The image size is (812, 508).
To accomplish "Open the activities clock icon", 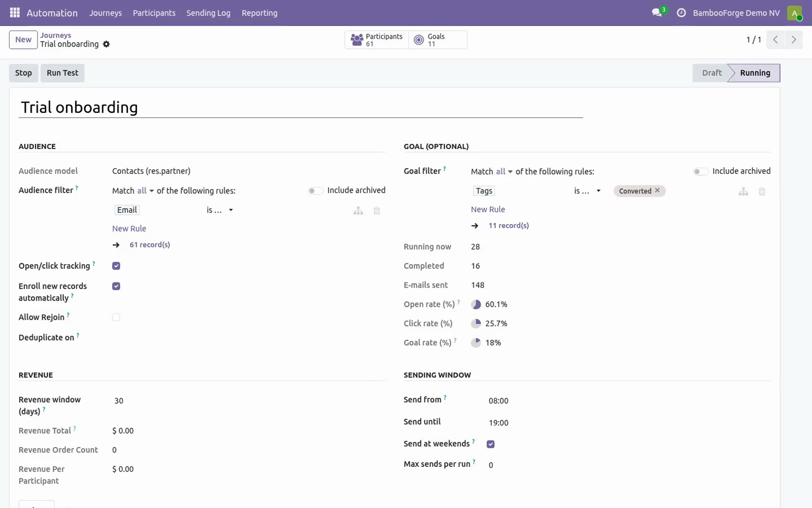I will [681, 13].
